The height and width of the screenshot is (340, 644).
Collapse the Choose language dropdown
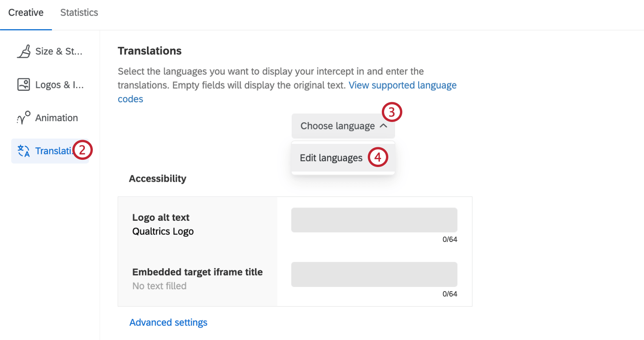(337, 126)
